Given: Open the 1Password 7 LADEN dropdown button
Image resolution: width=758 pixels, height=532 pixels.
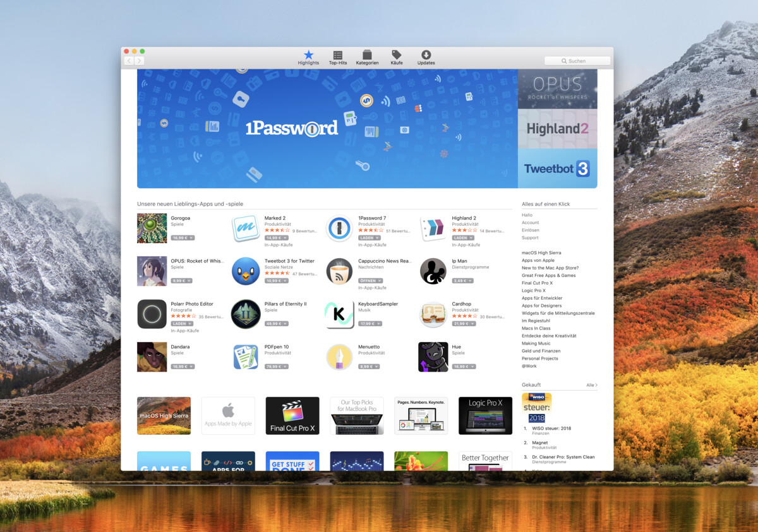Looking at the screenshot, I should 370,238.
